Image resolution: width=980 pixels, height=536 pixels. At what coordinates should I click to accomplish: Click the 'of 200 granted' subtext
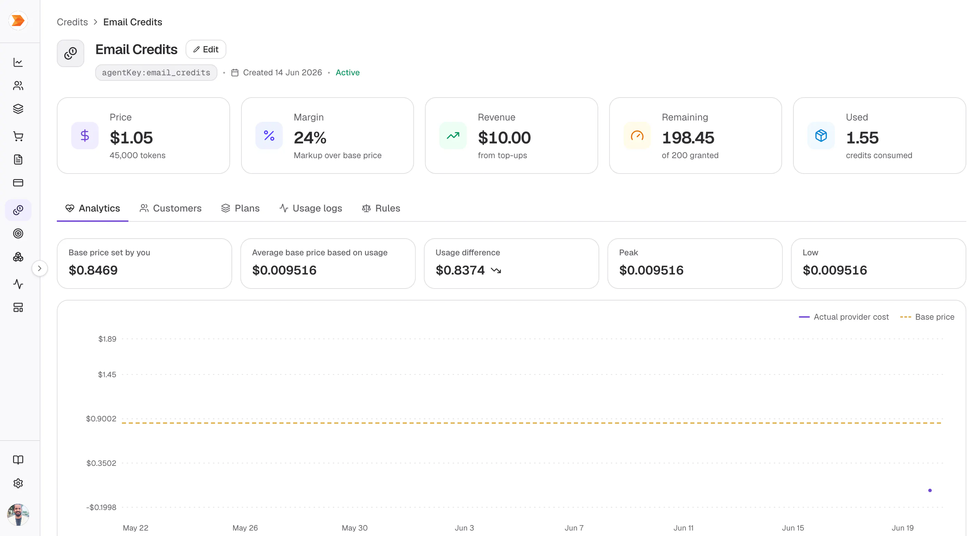pyautogui.click(x=690, y=155)
